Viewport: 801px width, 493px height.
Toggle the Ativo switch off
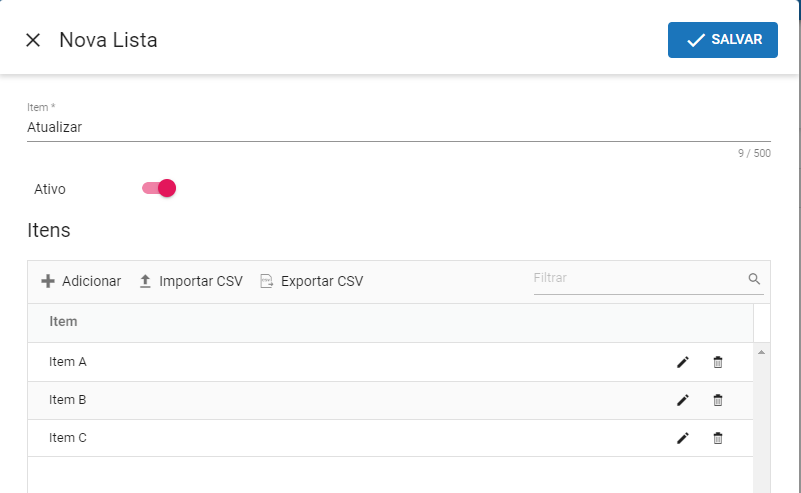[159, 188]
